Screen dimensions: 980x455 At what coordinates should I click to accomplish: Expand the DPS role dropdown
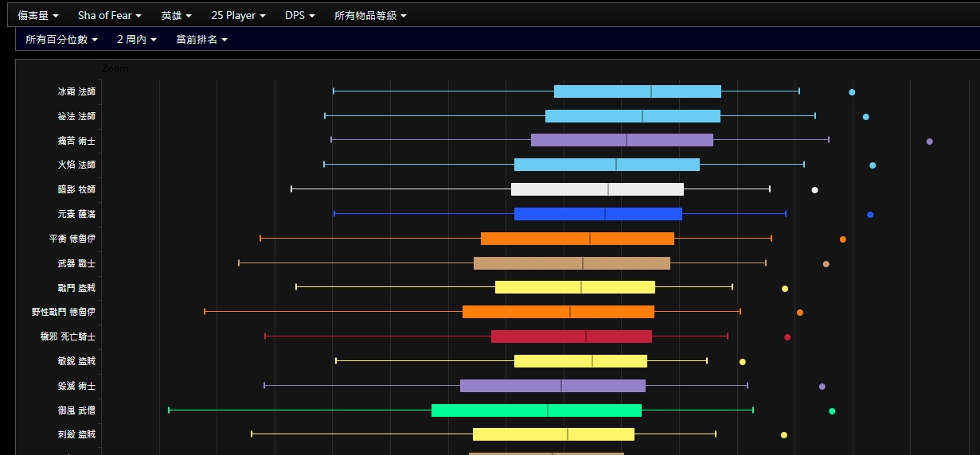(299, 16)
